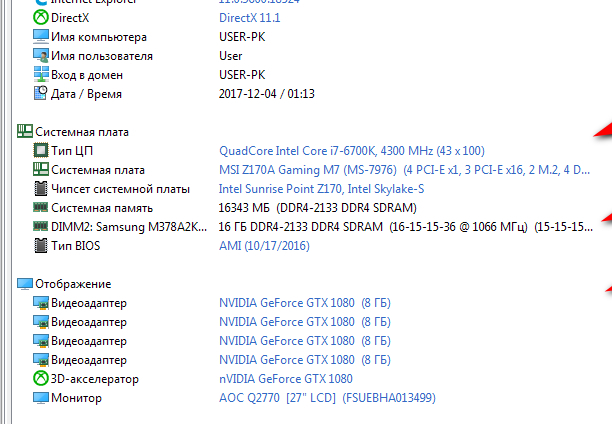
Task: Click the BIOS chip icon beside Тип BIOS
Action: coord(41,246)
